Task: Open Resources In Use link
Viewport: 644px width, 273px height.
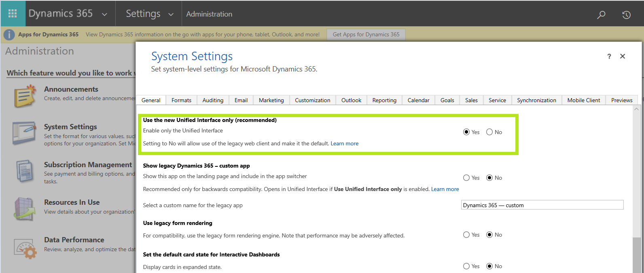Action: click(72, 202)
